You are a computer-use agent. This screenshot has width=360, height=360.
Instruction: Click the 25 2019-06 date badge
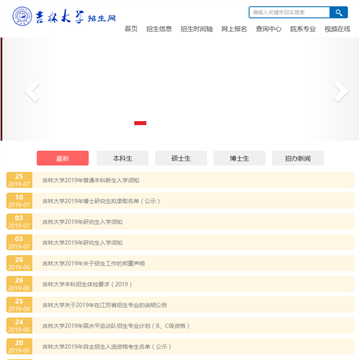[x=19, y=305]
